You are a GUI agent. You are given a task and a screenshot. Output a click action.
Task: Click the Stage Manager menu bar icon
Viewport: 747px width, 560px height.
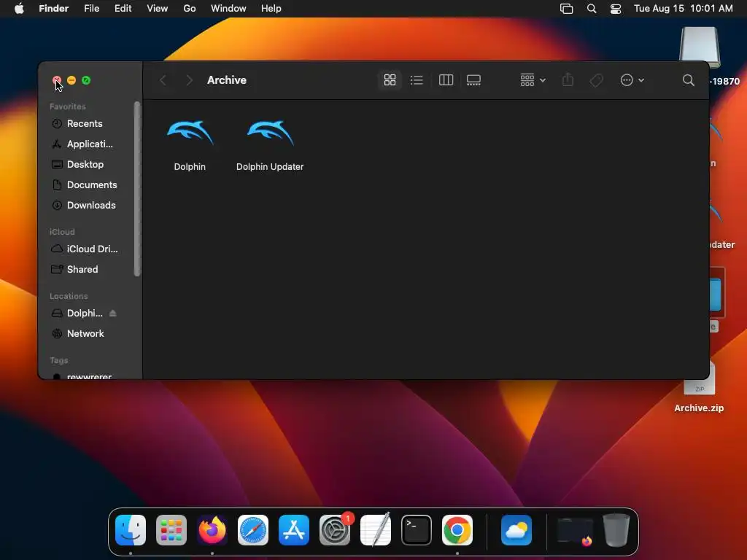tap(566, 9)
